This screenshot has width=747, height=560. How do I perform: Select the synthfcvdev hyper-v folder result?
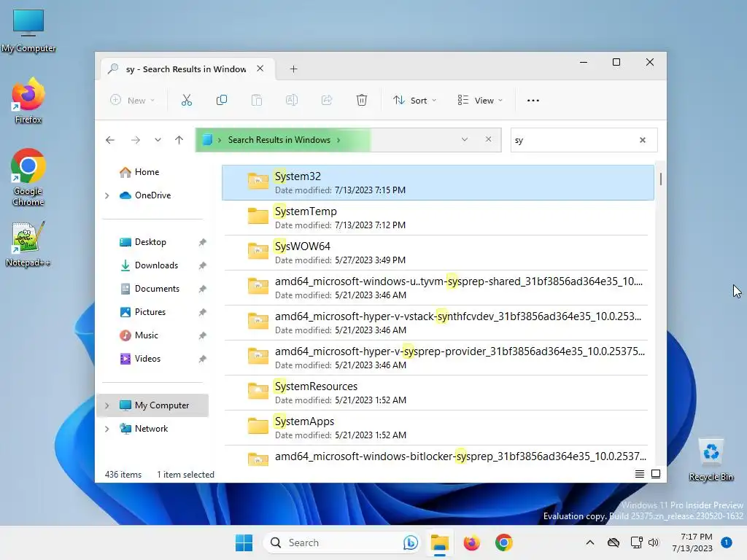[x=438, y=322]
